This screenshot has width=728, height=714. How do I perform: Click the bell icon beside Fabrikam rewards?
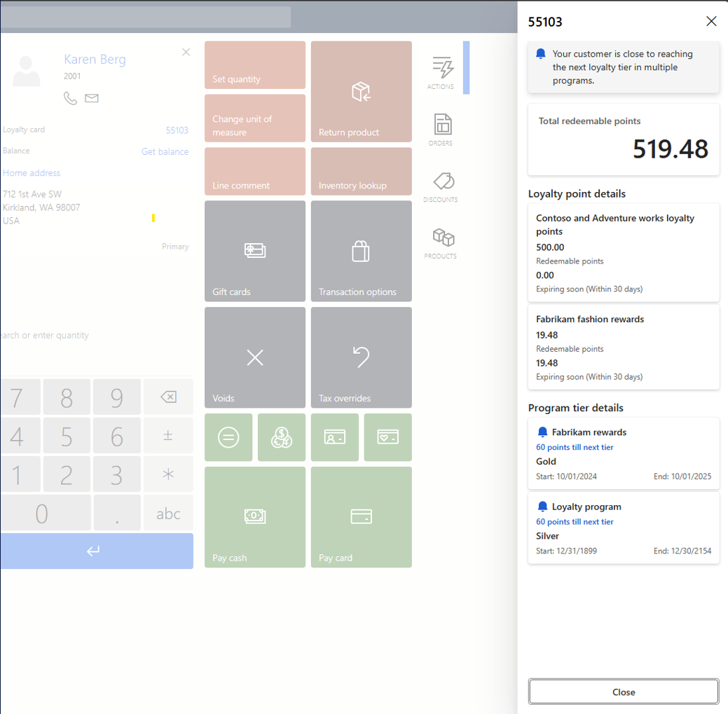(542, 432)
